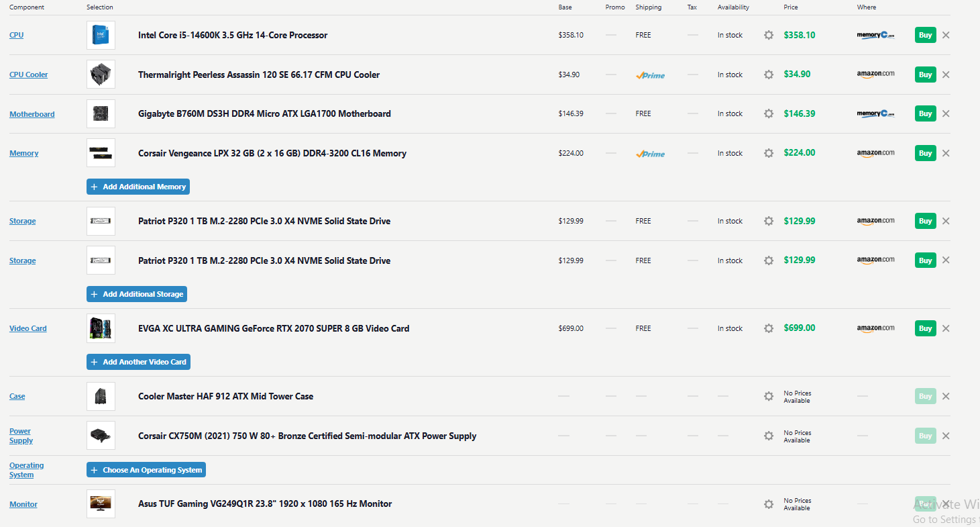The image size is (980, 527).
Task: Open the CPU component link
Action: coord(16,35)
